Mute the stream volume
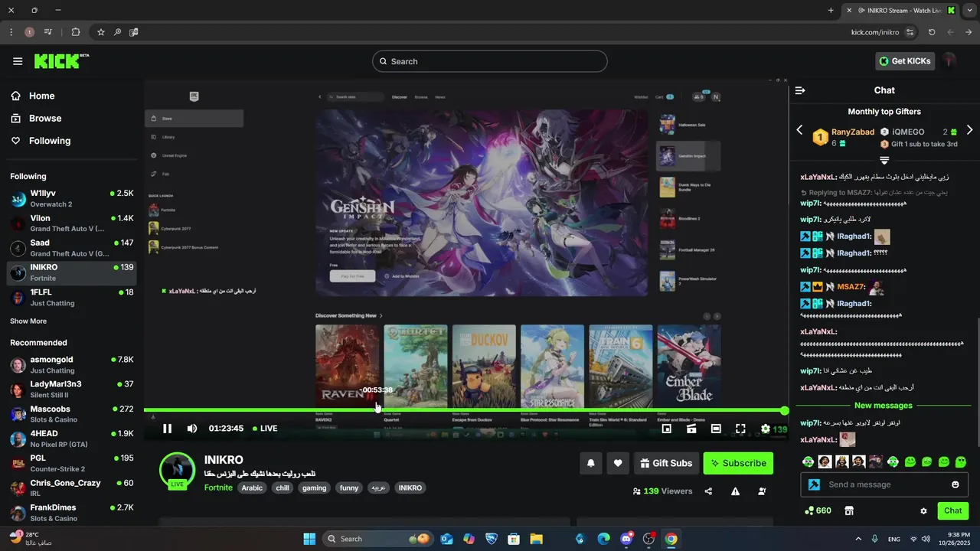980x551 pixels. [x=192, y=429]
